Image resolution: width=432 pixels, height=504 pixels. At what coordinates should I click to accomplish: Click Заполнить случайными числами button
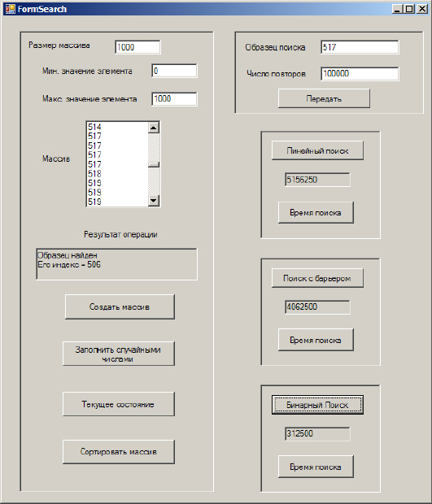pyautogui.click(x=119, y=354)
